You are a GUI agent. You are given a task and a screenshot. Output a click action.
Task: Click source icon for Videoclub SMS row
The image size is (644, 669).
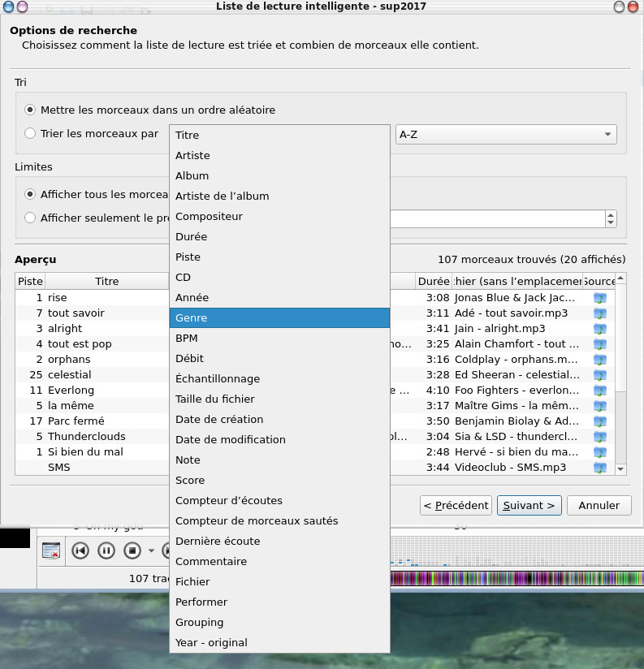[600, 467]
